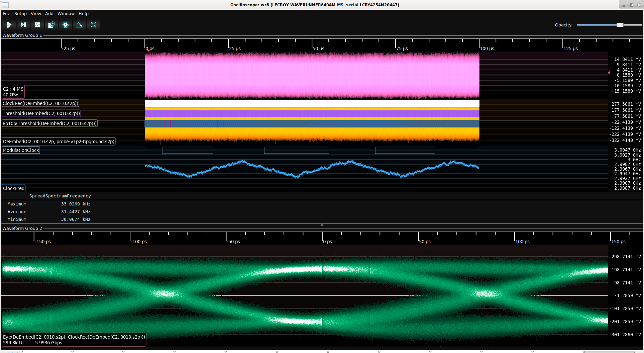The image size is (644, 353).
Task: Click the -100 ps tick on eye timeline
Action: click(138, 242)
